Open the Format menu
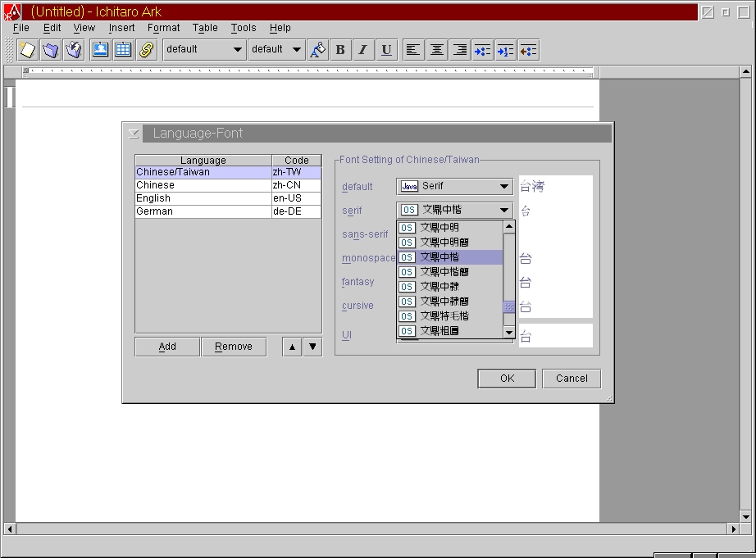Viewport: 756px width, 558px height. [x=163, y=28]
